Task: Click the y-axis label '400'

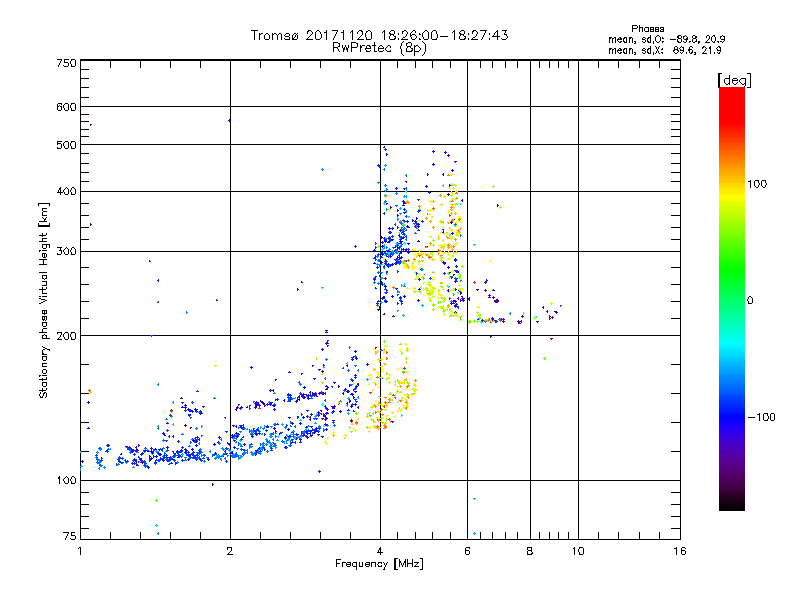Action: (x=66, y=192)
